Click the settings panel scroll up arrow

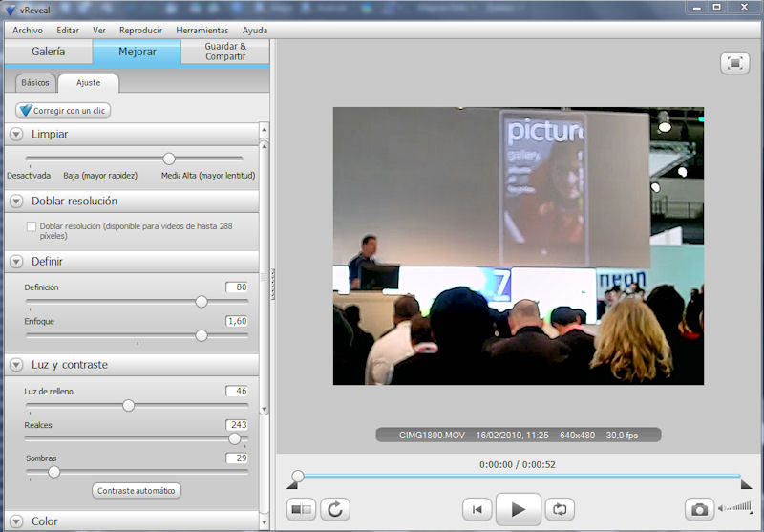[x=265, y=130]
